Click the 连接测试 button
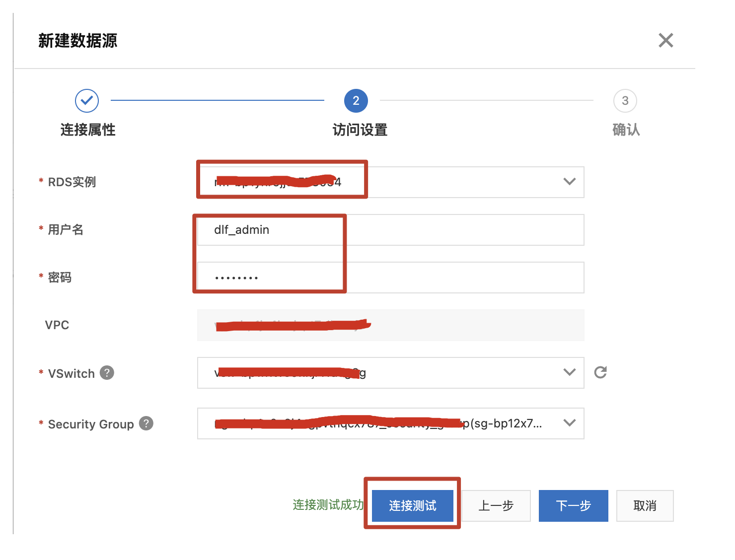735x560 pixels. (x=413, y=506)
